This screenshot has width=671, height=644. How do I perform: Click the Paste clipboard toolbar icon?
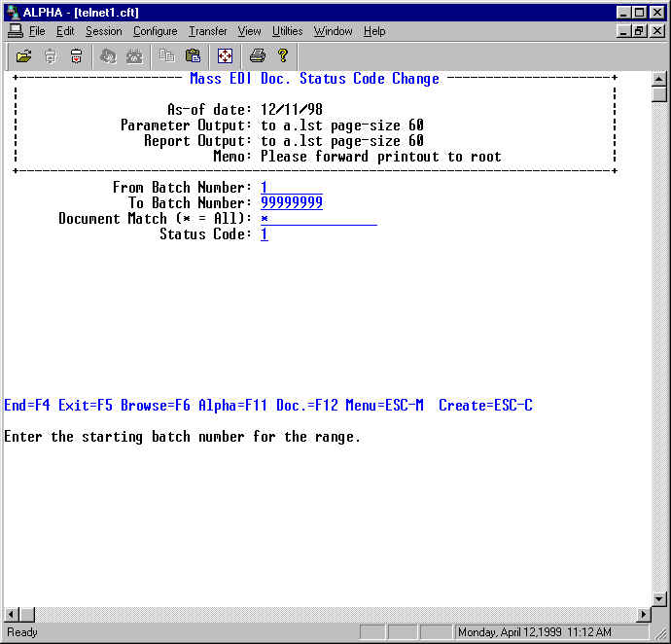click(x=193, y=55)
